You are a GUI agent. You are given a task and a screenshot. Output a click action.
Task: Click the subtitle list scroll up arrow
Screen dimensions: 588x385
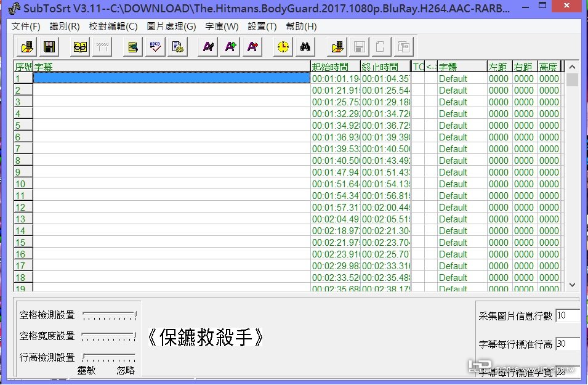coord(572,67)
